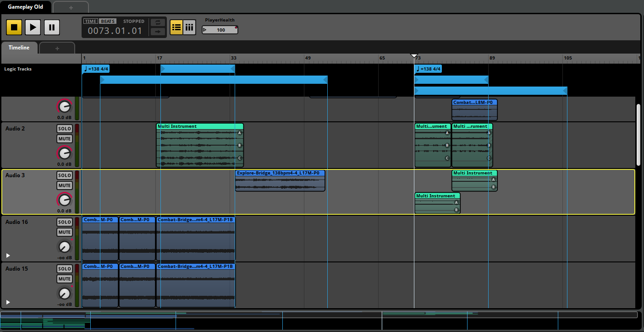Click the topmost partially visible track volume knob
This screenshot has height=332, width=644.
(65, 107)
